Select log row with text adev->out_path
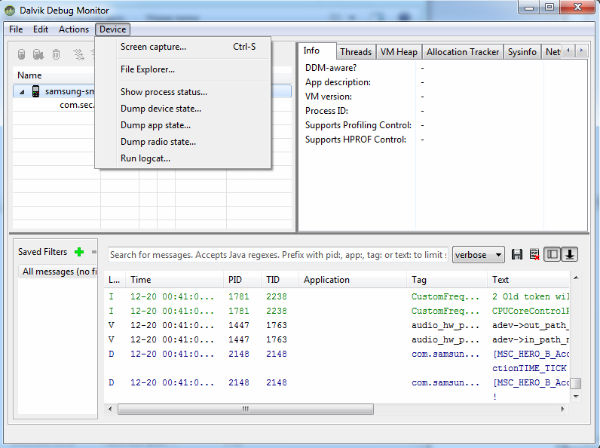 point(337,325)
